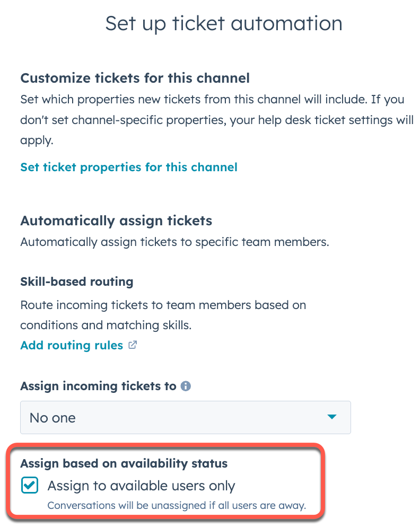Image resolution: width=420 pixels, height=528 pixels.
Task: Click the white checkmark inside the teal checkbox
Action: [x=30, y=486]
